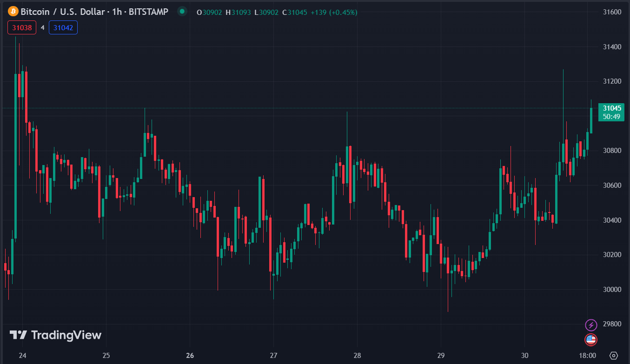
Task: Click the red 31038 sell price button
Action: 22,28
